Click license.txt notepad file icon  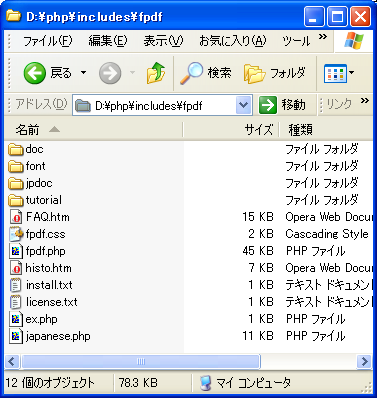click(x=15, y=302)
